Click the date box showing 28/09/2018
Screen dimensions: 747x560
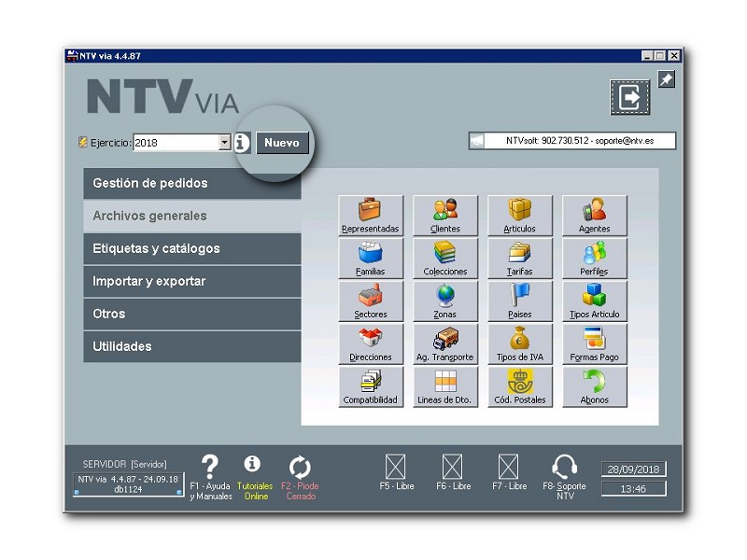point(633,469)
